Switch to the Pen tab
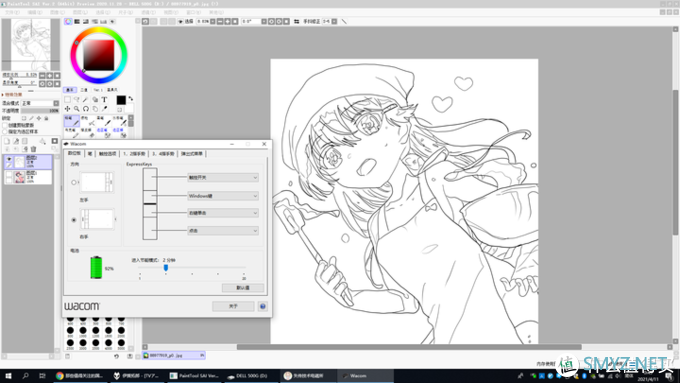Image resolution: width=680 pixels, height=383 pixels. click(x=90, y=154)
